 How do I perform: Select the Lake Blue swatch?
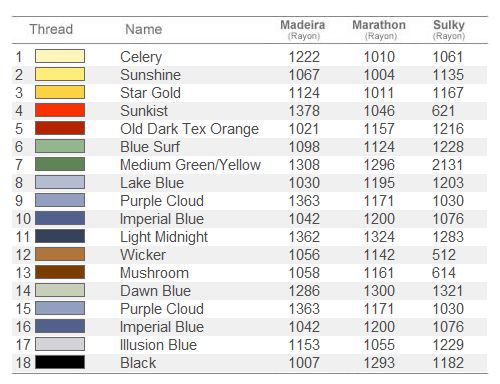(60, 182)
